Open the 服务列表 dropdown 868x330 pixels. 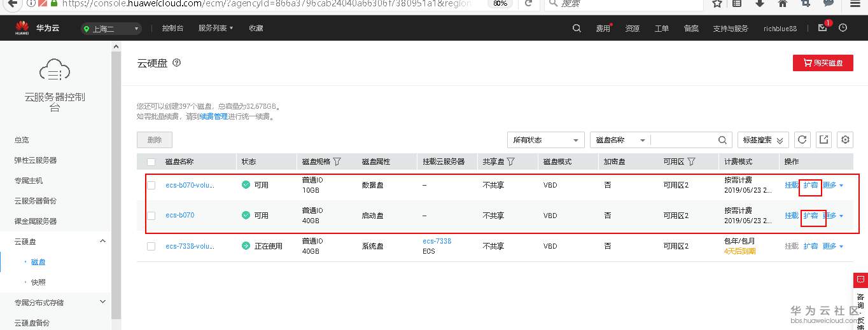tap(216, 29)
